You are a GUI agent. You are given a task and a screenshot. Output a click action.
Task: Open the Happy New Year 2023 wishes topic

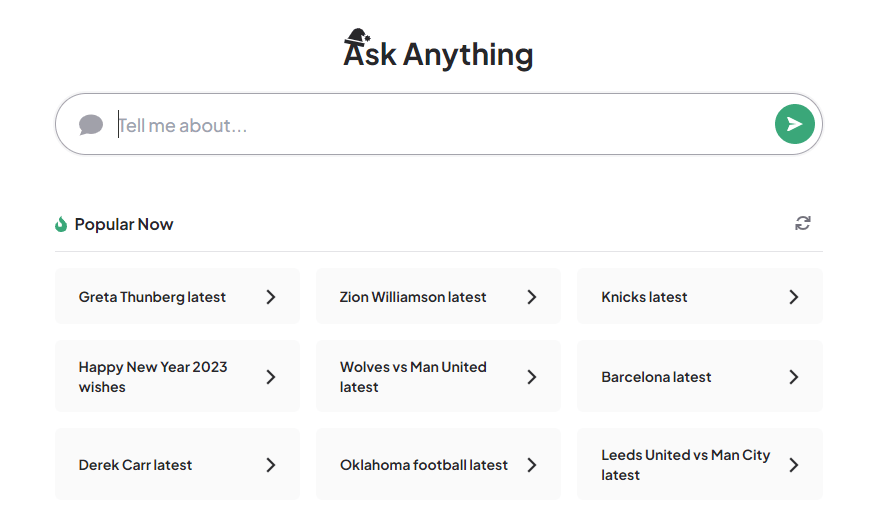tap(153, 377)
